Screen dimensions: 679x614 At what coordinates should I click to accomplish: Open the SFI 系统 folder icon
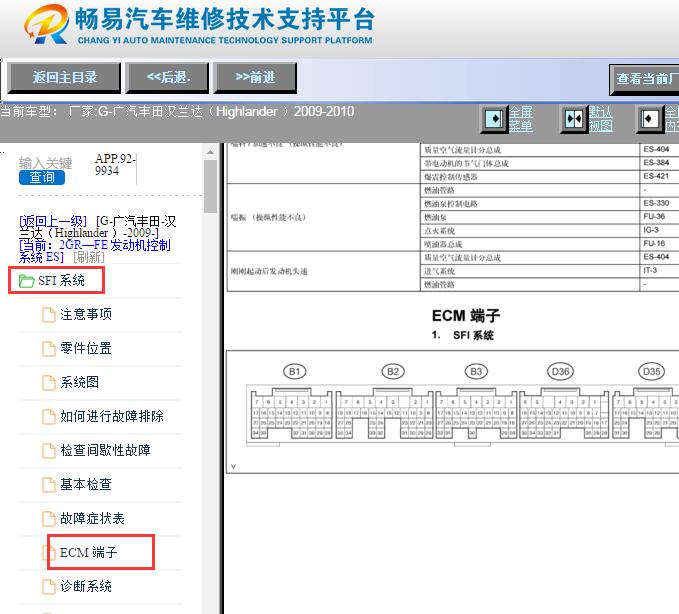pyautogui.click(x=26, y=281)
